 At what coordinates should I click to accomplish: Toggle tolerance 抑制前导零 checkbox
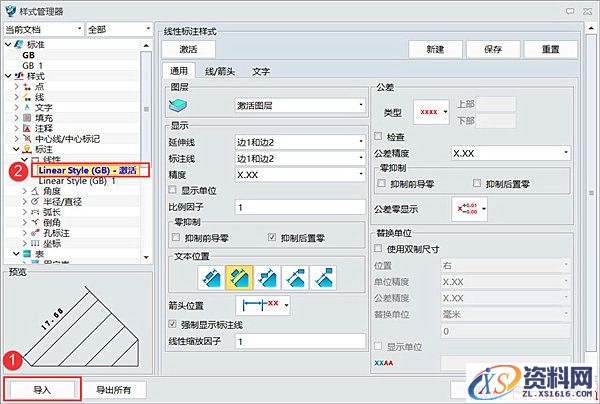pos(382,183)
